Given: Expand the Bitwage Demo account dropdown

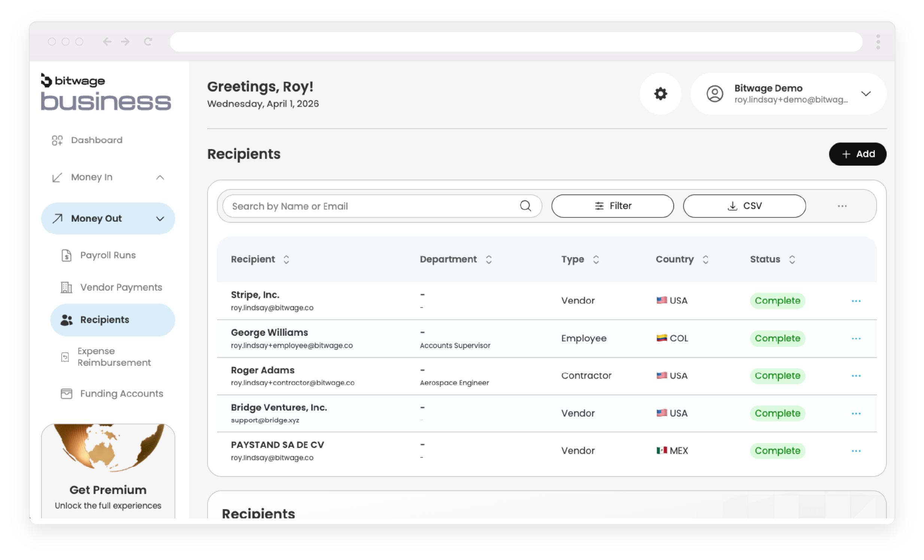Looking at the screenshot, I should tap(866, 94).
